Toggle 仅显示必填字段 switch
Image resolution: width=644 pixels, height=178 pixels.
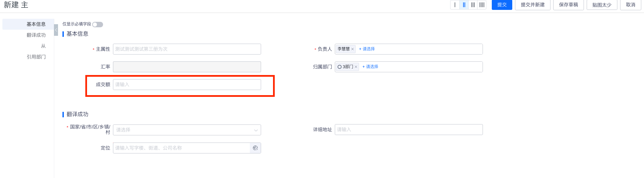[98, 25]
